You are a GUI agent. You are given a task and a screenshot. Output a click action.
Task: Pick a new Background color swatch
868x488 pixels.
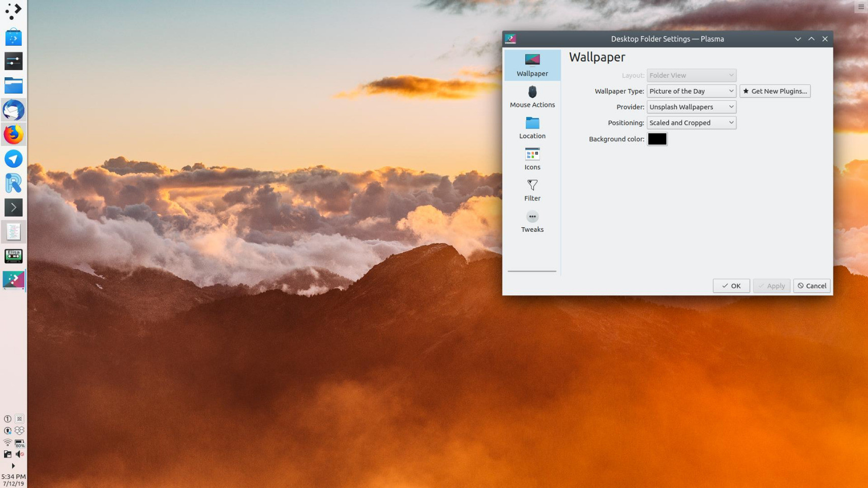point(656,139)
